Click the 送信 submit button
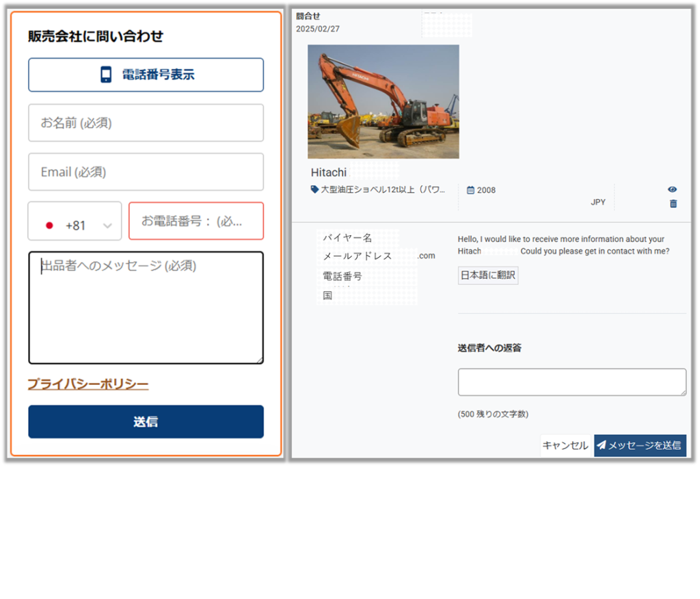The image size is (700, 599). tap(146, 422)
